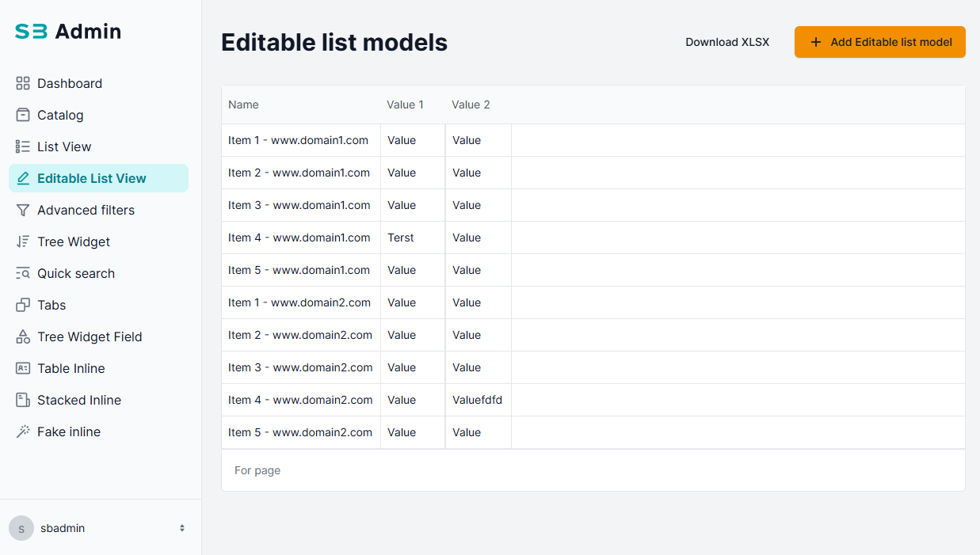Edit Value 2 field of Item 5 domain2

coord(479,432)
